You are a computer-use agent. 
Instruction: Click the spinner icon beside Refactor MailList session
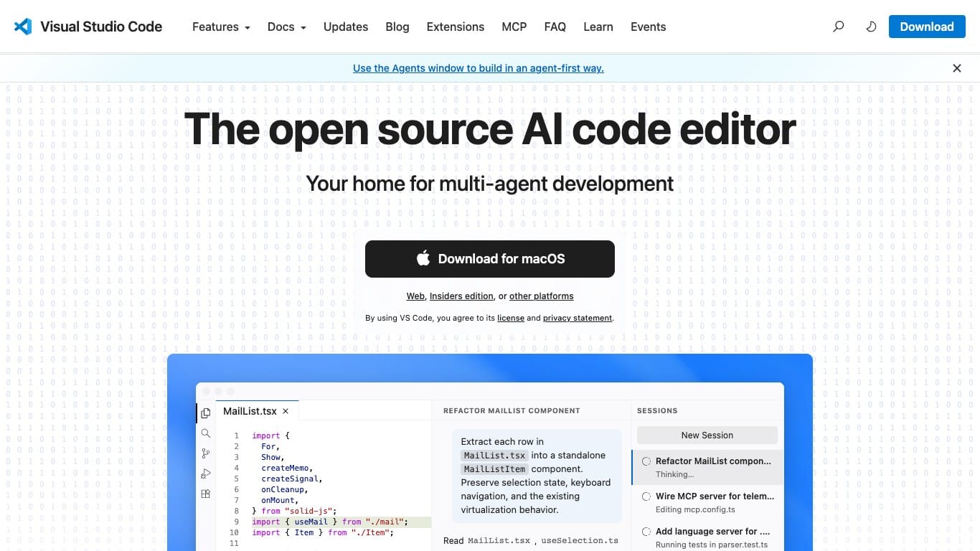(646, 461)
